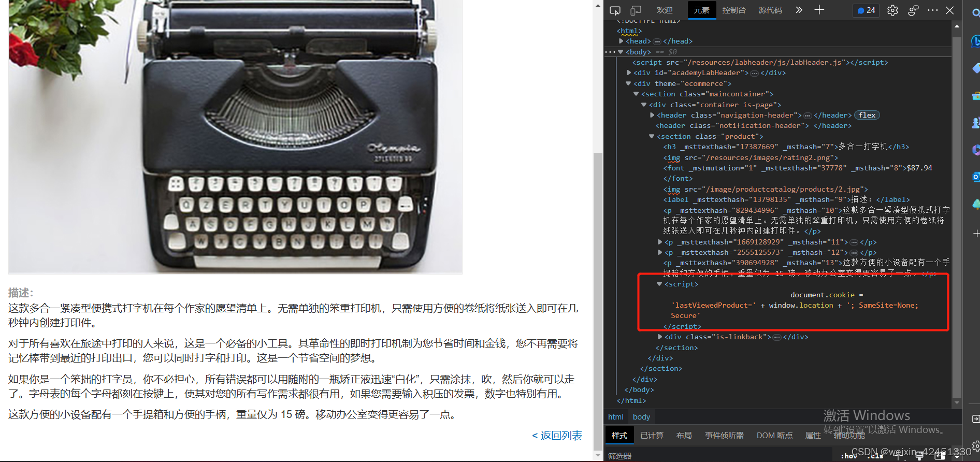Add a sidebar app with plus icon
The width and height of the screenshot is (980, 462).
point(976,234)
